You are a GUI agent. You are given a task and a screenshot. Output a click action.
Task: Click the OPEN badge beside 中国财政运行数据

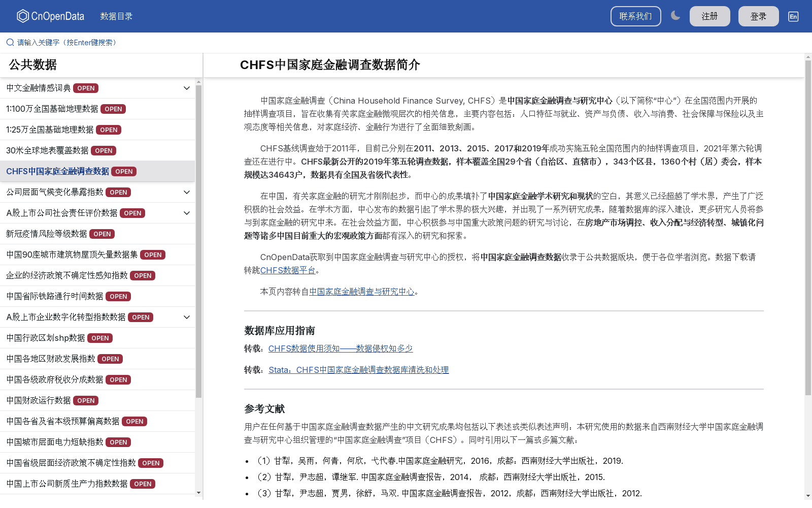click(x=86, y=400)
